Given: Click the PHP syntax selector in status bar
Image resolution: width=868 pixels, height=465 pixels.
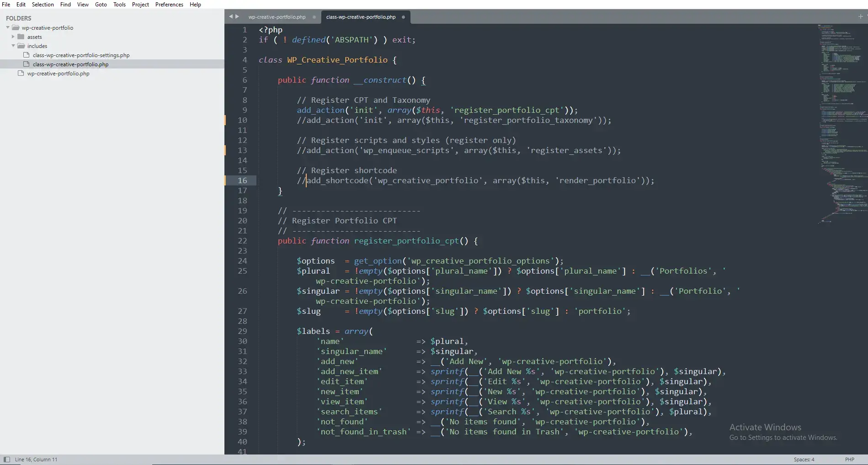Looking at the screenshot, I should 849,460.
